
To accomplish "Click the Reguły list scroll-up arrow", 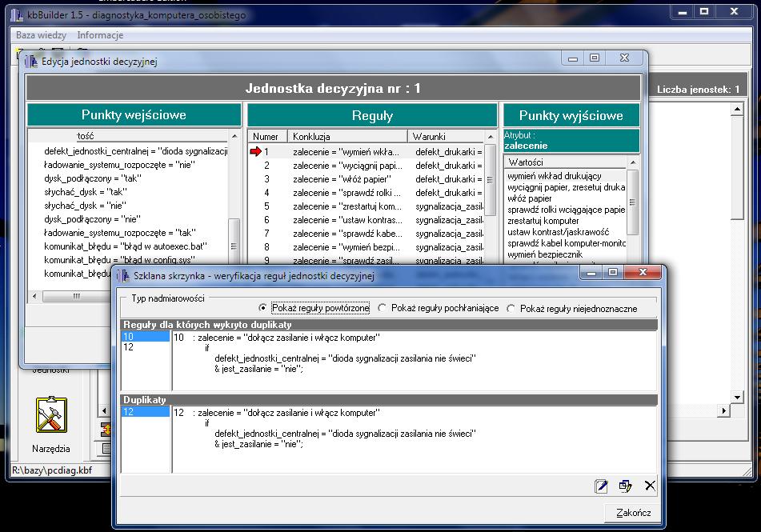I will 491,136.
